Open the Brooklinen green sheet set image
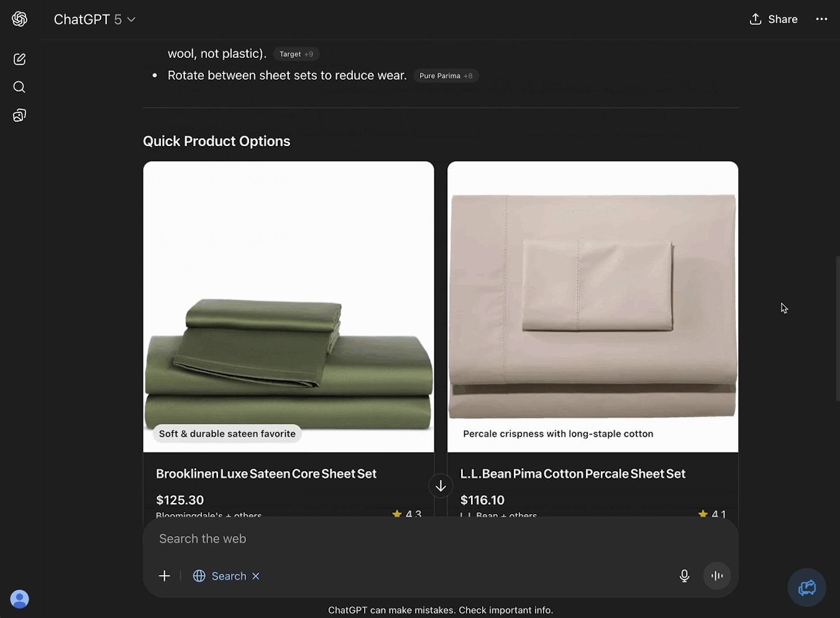Image resolution: width=840 pixels, height=618 pixels. point(288,307)
